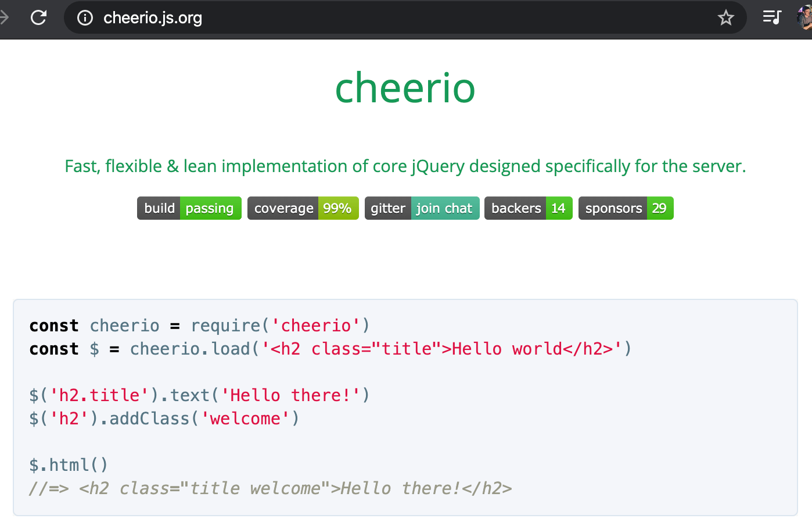Screen dimensions: 812x529
Task: Click the browser reload icon
Action: (38, 17)
